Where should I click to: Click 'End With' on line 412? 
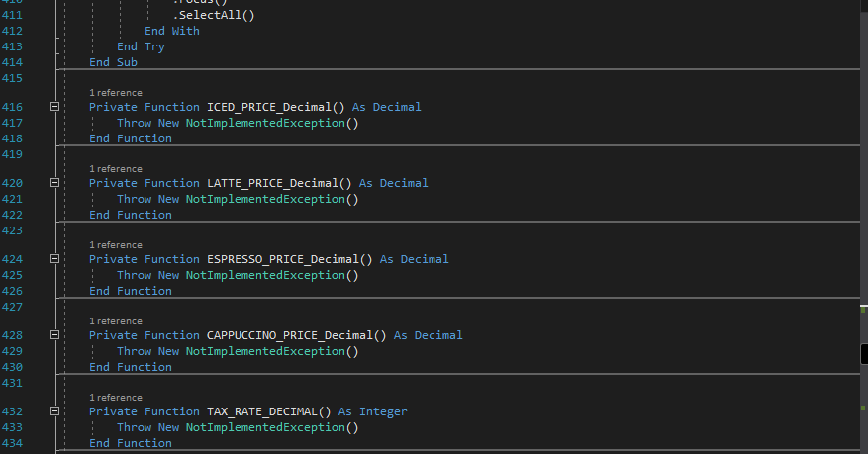coord(171,31)
